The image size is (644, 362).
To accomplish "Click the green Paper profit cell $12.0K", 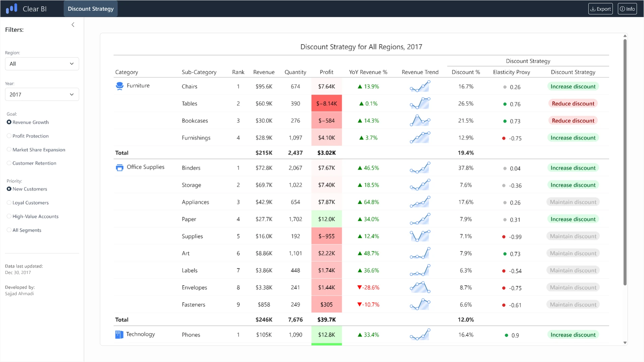I will point(327,219).
